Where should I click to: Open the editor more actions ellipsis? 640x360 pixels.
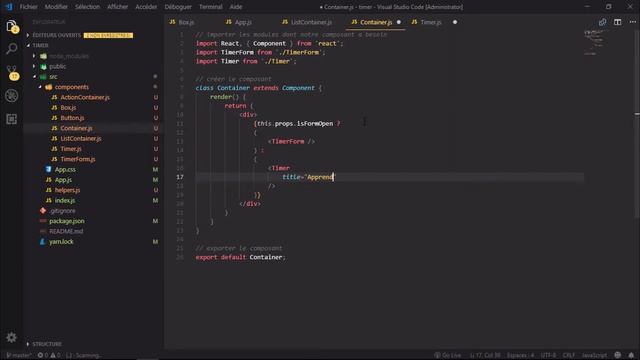click(632, 22)
